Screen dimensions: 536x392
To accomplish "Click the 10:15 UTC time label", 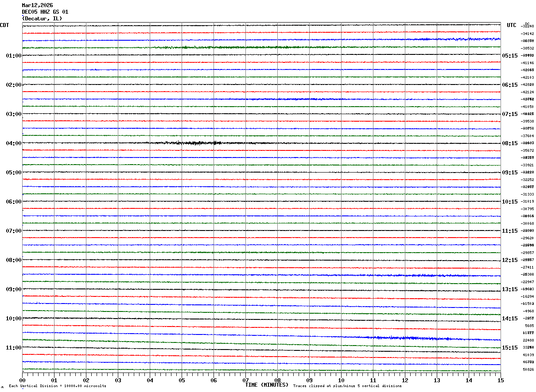I will 510,202.
